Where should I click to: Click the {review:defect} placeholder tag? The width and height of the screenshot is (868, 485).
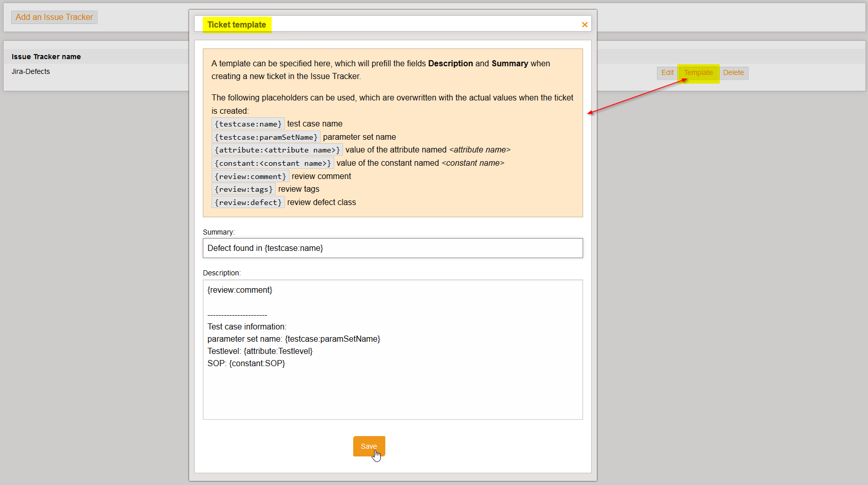pyautogui.click(x=248, y=202)
